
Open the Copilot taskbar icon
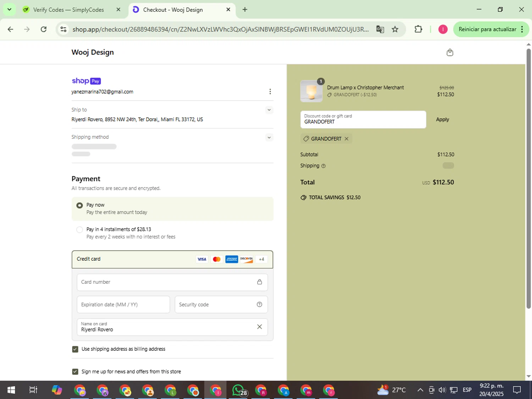pyautogui.click(x=57, y=390)
